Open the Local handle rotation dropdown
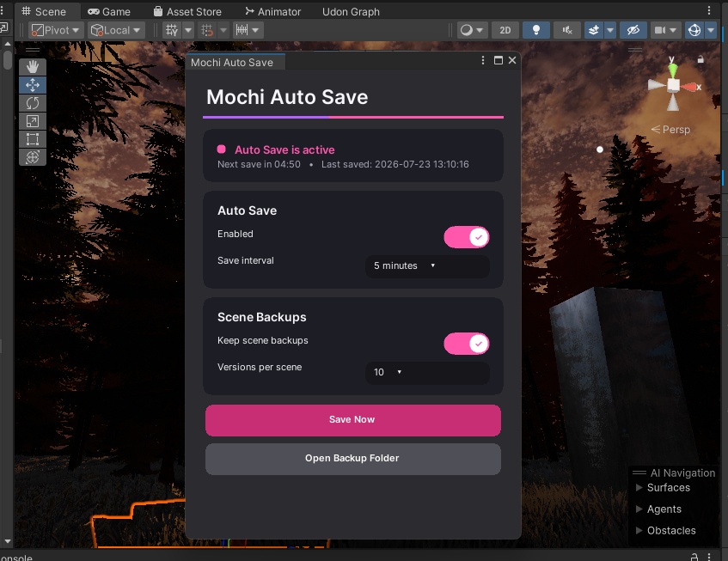The image size is (728, 561). [x=116, y=30]
